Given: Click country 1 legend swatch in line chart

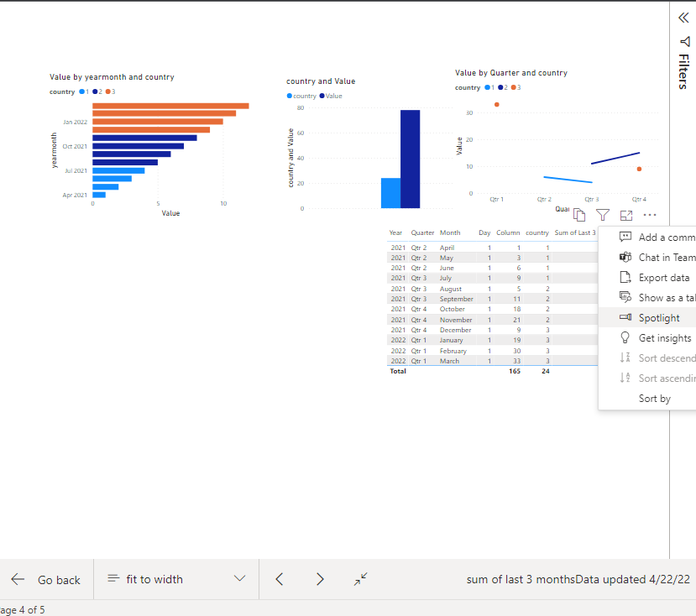Looking at the screenshot, I should click(487, 87).
